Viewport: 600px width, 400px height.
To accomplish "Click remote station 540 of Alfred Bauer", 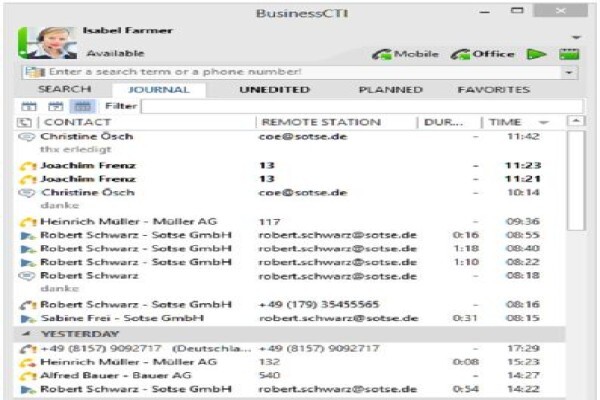I will click(270, 376).
